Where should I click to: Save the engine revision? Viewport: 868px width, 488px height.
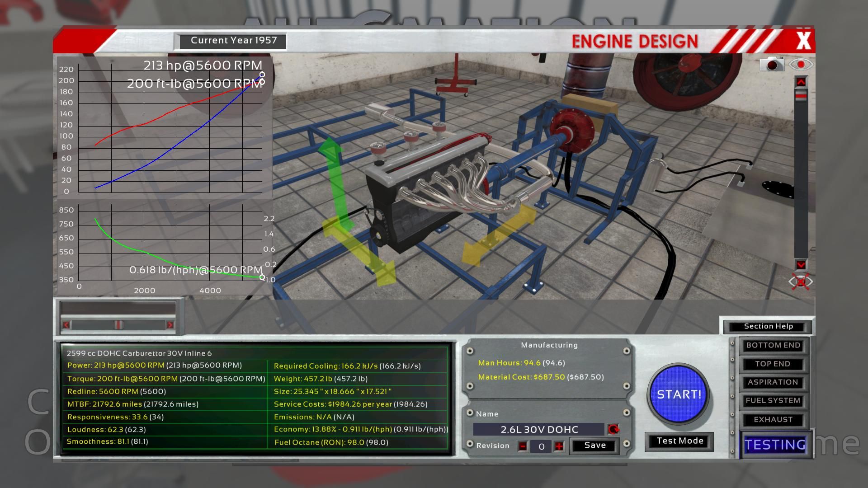click(x=594, y=446)
